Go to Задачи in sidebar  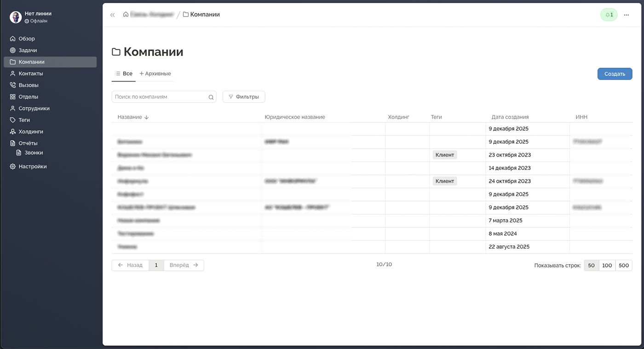coord(28,50)
